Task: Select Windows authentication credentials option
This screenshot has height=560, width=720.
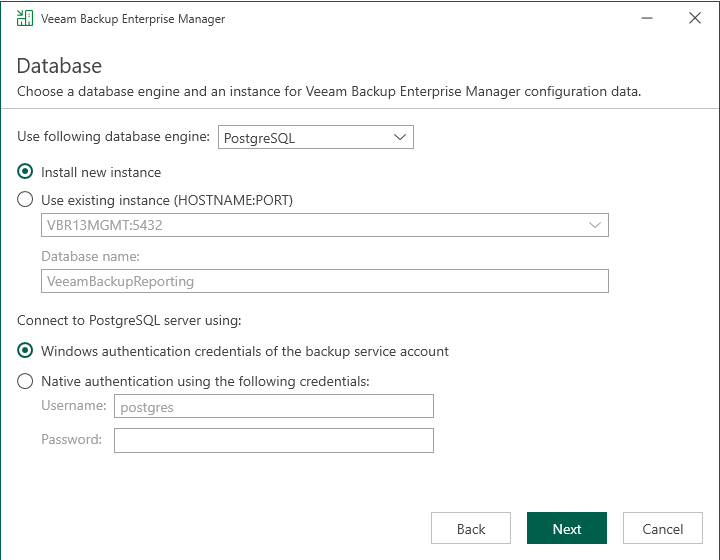Action: pyautogui.click(x=26, y=351)
